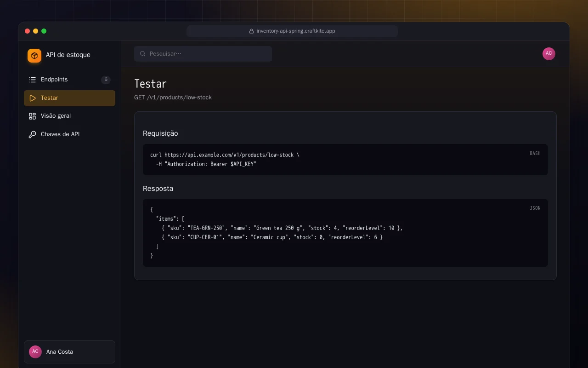588x368 pixels.
Task: Focus the Pesquisar search field
Action: [x=203, y=54]
